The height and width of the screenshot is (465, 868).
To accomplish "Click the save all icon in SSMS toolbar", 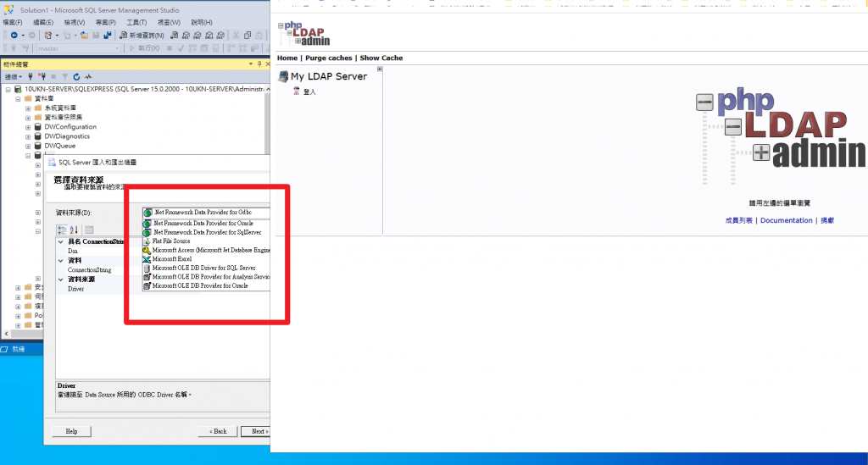I will (x=108, y=36).
